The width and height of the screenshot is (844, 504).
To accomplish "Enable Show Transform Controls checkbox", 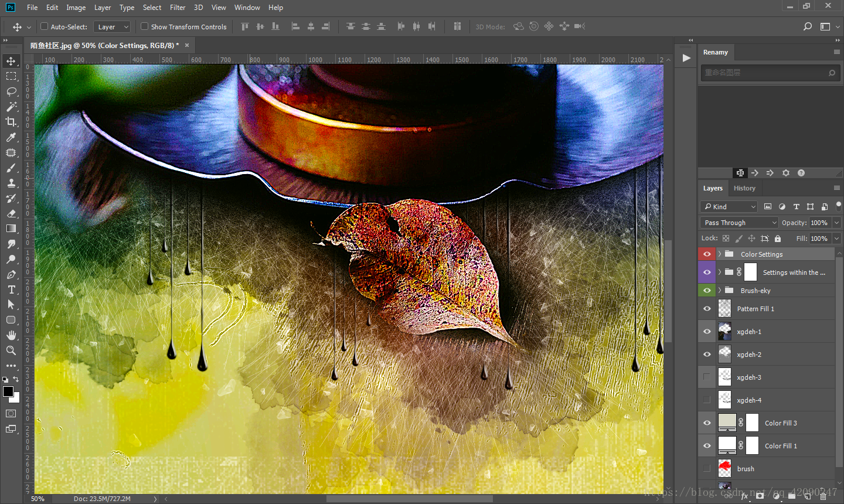I will (x=144, y=26).
